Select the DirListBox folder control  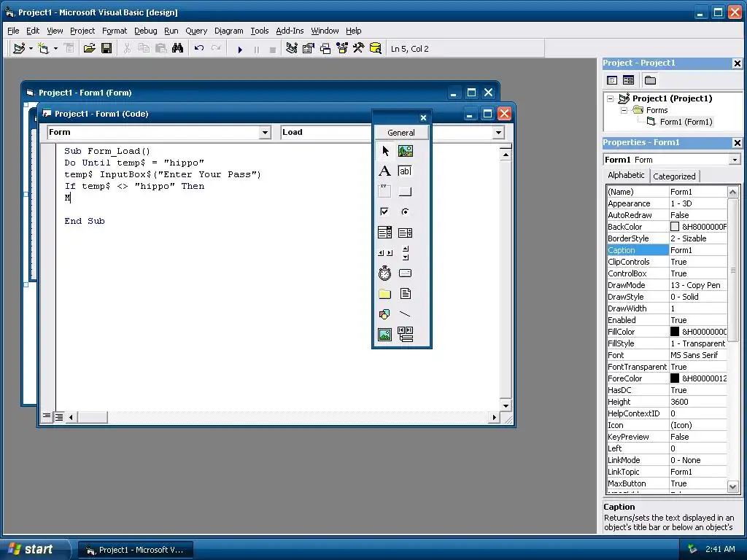(x=385, y=294)
